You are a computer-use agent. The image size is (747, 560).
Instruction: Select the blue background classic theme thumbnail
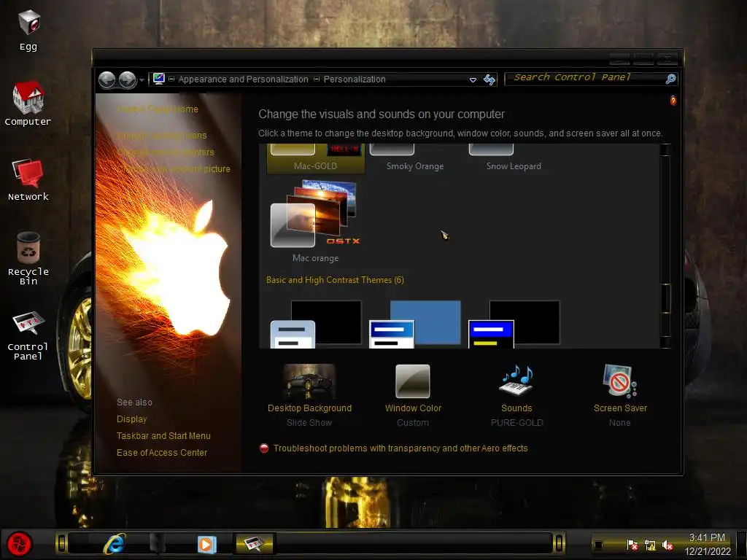414,324
